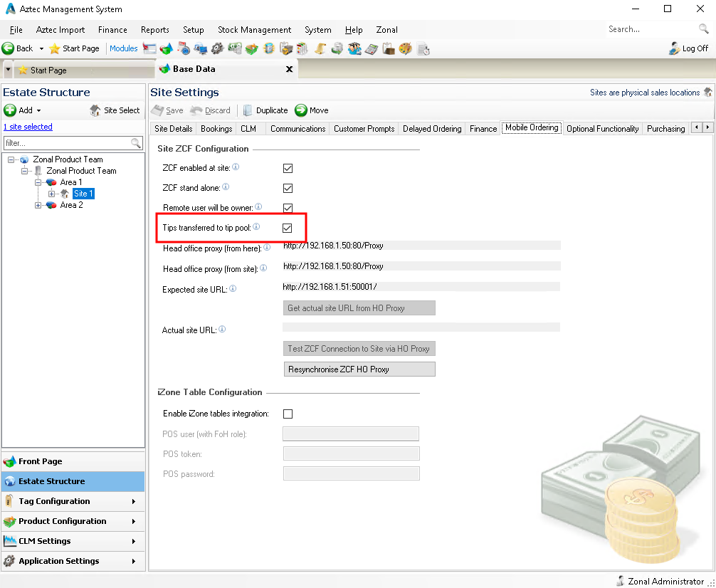The image size is (716, 588).
Task: Click the Search text field at top right
Action: [x=651, y=28]
